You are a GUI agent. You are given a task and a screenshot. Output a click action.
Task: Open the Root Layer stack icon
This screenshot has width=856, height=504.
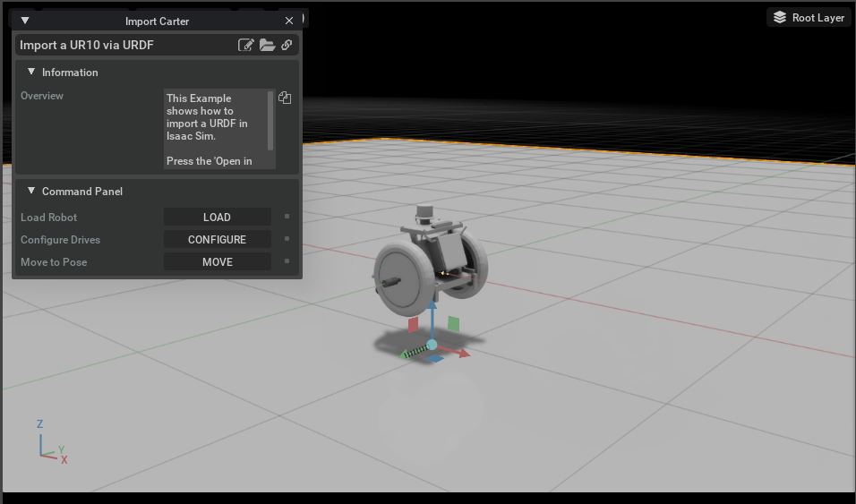pos(780,18)
